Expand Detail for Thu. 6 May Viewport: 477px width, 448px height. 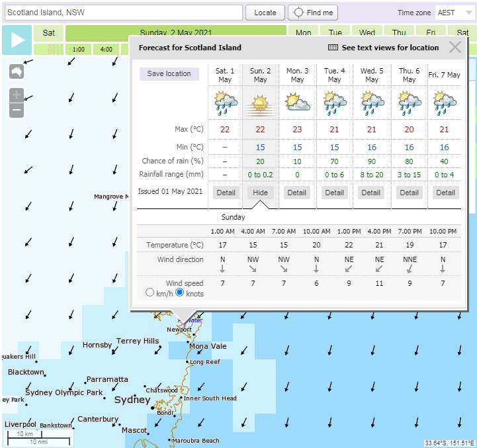coord(409,193)
